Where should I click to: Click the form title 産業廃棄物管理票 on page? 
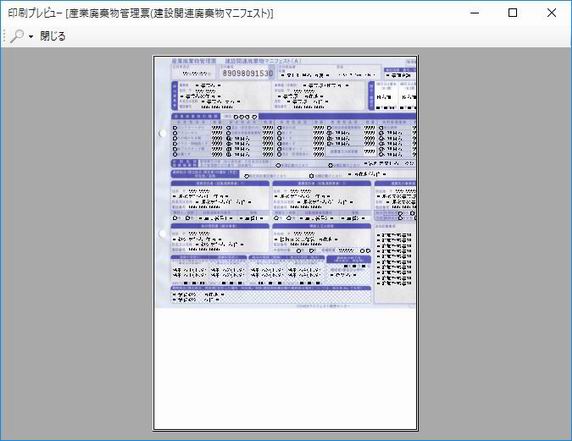pos(194,61)
